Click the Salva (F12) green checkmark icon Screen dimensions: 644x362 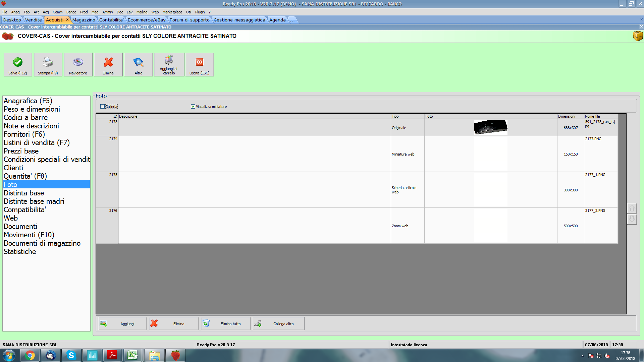point(18,62)
